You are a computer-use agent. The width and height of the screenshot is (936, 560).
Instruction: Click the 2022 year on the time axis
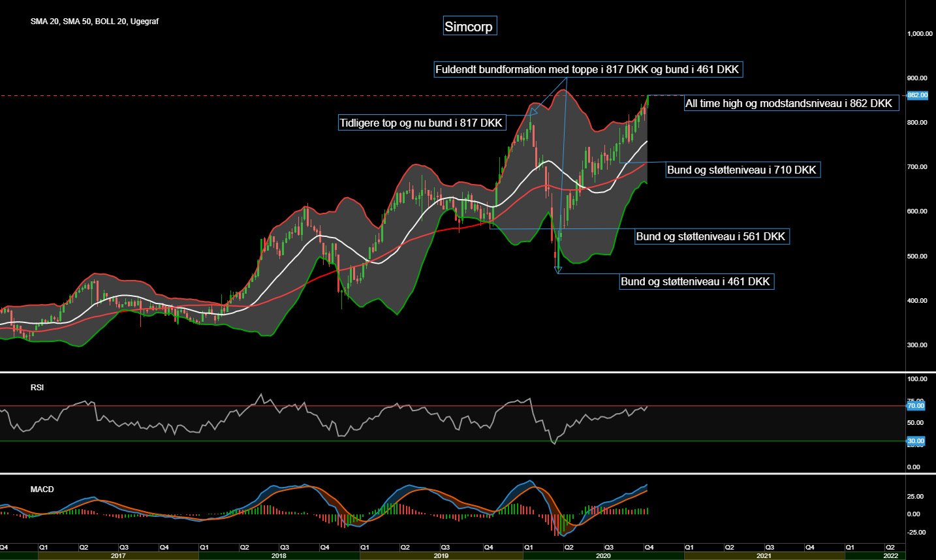890,556
